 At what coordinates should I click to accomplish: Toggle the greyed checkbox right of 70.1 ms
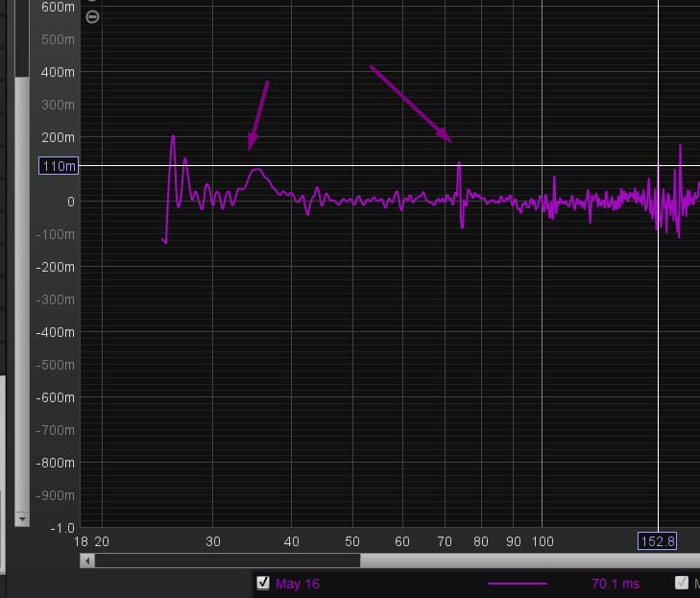pyautogui.click(x=681, y=583)
